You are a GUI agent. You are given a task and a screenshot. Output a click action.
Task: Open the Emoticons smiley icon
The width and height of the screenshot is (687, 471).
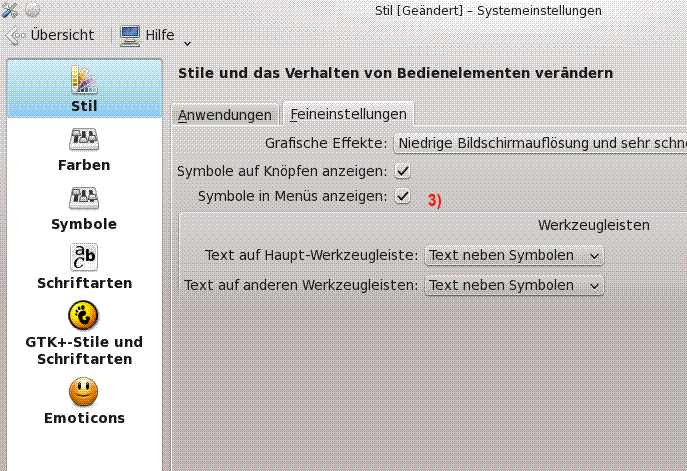[x=84, y=391]
